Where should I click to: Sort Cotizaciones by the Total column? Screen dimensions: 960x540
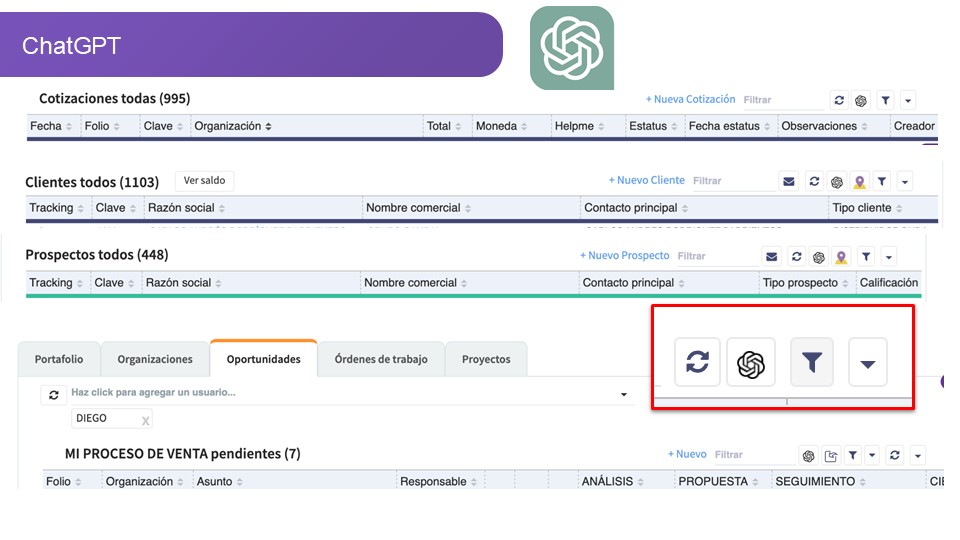point(444,126)
